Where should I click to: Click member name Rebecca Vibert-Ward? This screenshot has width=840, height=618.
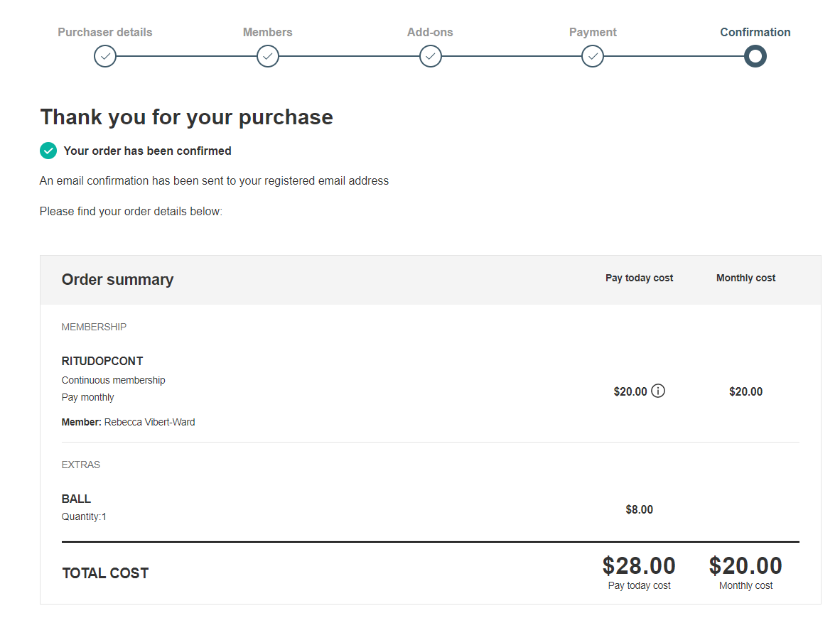coord(149,422)
